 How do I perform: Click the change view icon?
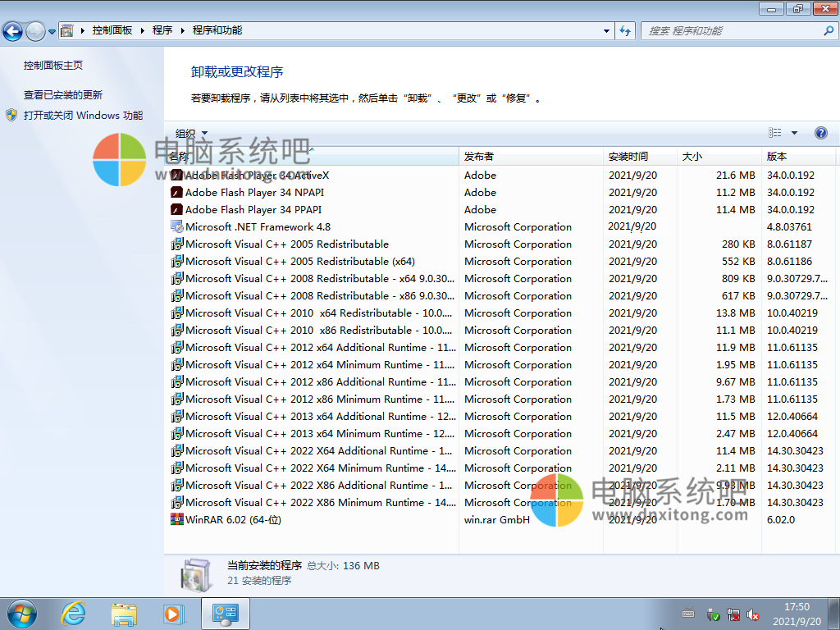coord(774,132)
